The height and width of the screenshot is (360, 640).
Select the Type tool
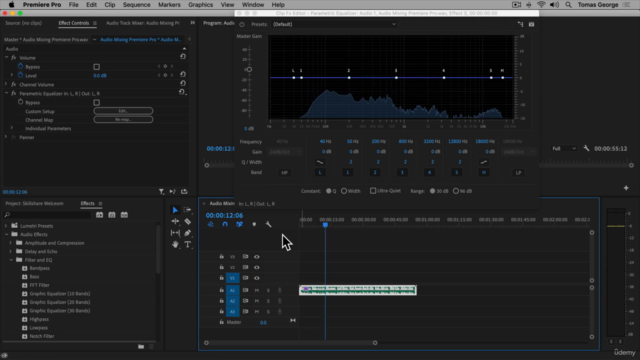(x=187, y=244)
